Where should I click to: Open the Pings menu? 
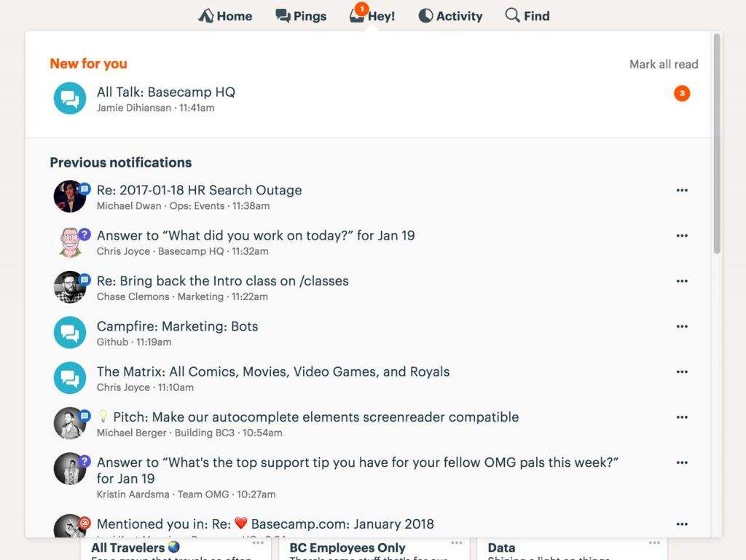tap(301, 16)
